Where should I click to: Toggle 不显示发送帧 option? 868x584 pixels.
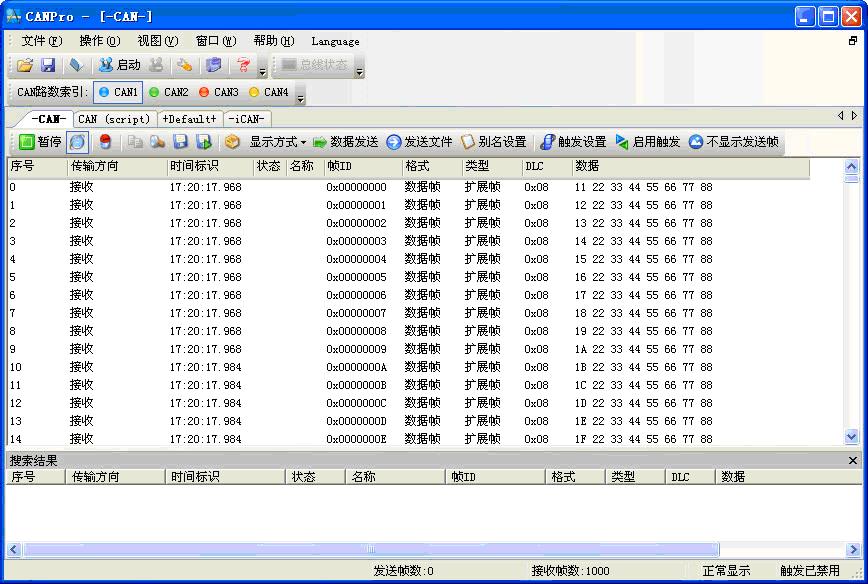733,142
